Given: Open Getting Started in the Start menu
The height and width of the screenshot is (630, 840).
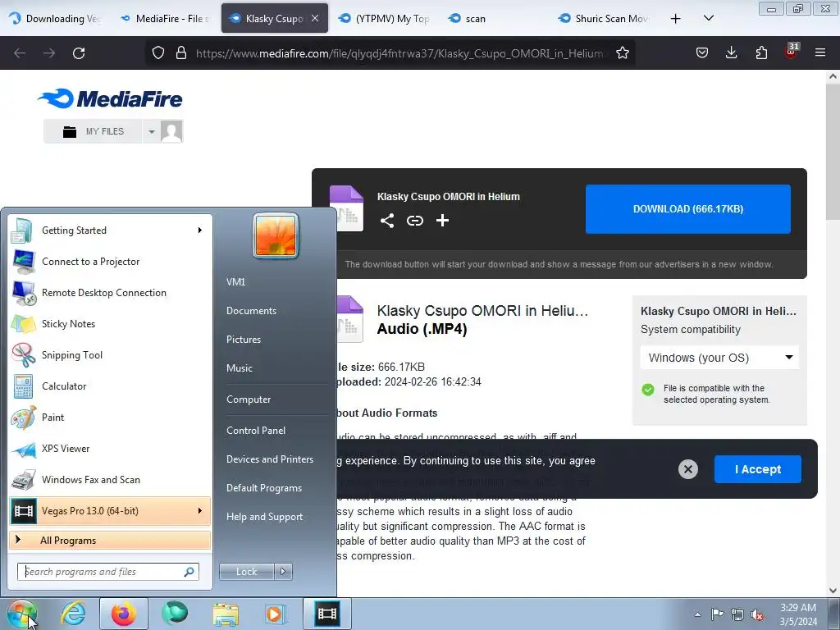Looking at the screenshot, I should [110, 231].
